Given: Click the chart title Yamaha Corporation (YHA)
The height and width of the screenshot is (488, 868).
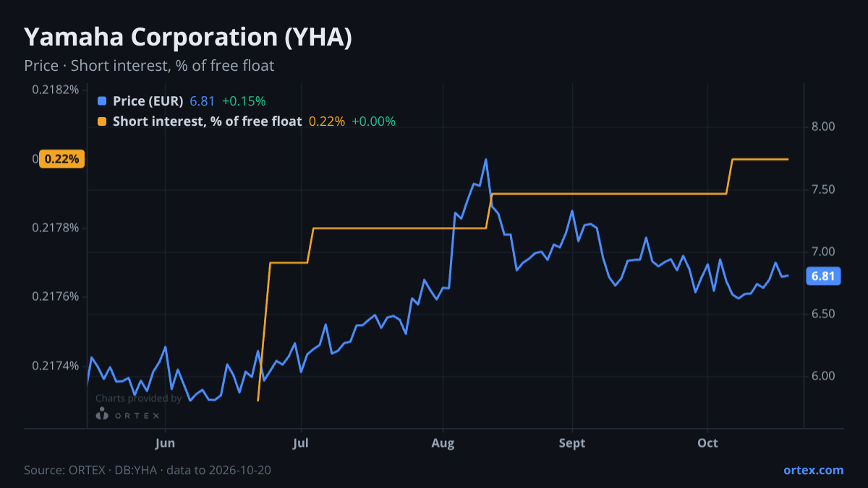Looking at the screenshot, I should pyautogui.click(x=188, y=38).
